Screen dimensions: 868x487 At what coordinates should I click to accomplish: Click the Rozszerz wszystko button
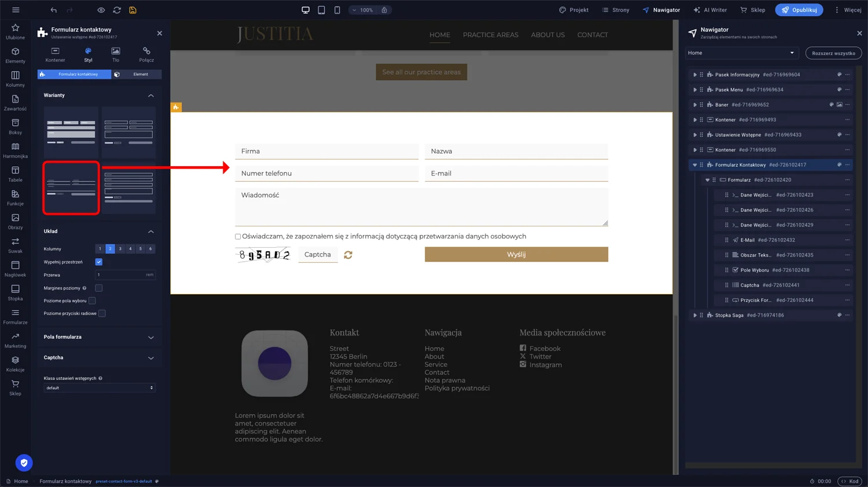(x=833, y=53)
